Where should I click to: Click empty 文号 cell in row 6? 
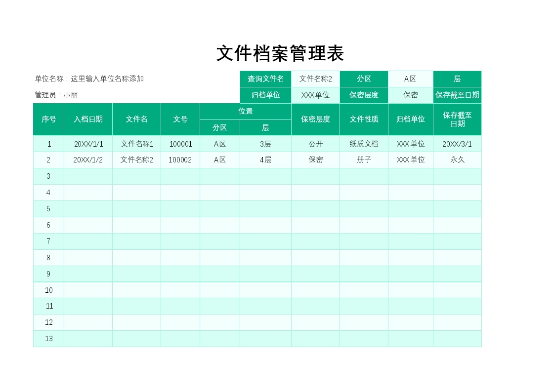click(x=180, y=225)
